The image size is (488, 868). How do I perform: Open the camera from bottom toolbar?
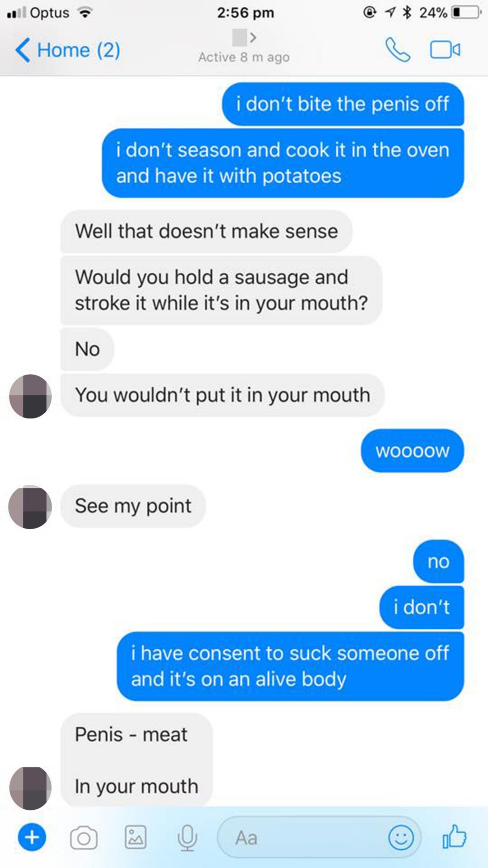pyautogui.click(x=84, y=838)
